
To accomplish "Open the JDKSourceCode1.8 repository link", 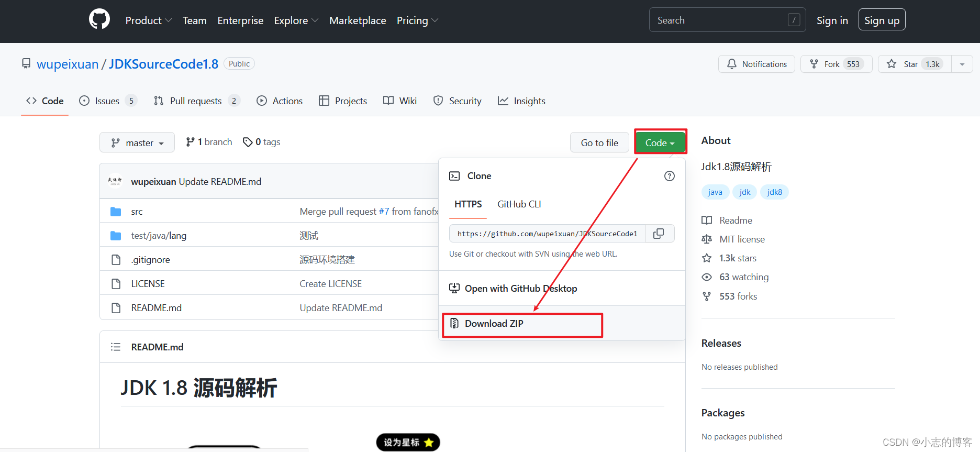I will click(x=163, y=64).
